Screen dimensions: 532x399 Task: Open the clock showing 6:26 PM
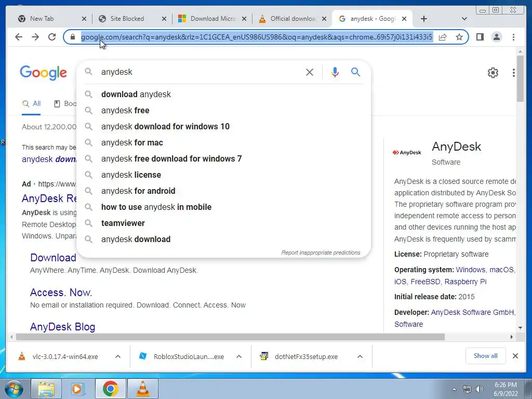coord(506,389)
